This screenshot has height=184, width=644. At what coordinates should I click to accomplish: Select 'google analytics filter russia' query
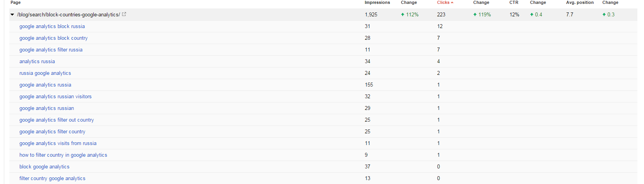click(51, 50)
